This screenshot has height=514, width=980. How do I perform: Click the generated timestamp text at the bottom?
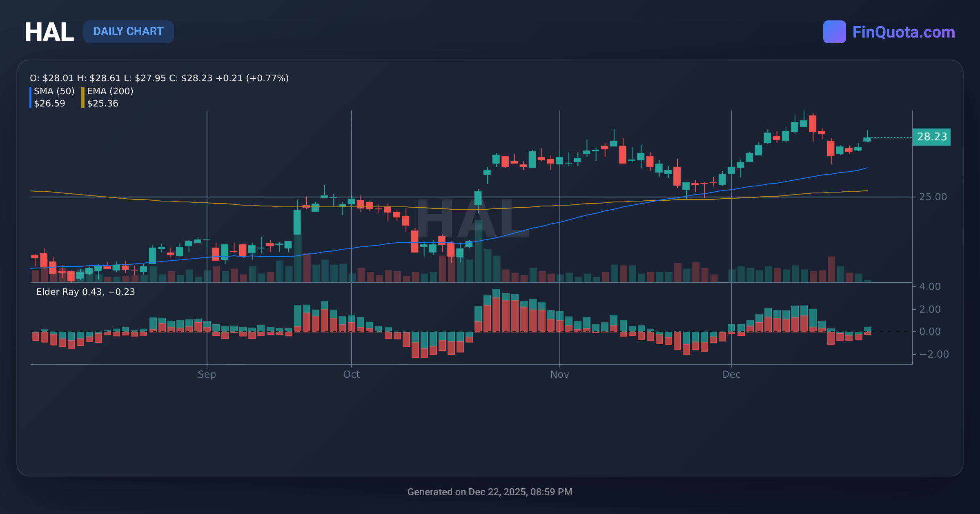490,492
